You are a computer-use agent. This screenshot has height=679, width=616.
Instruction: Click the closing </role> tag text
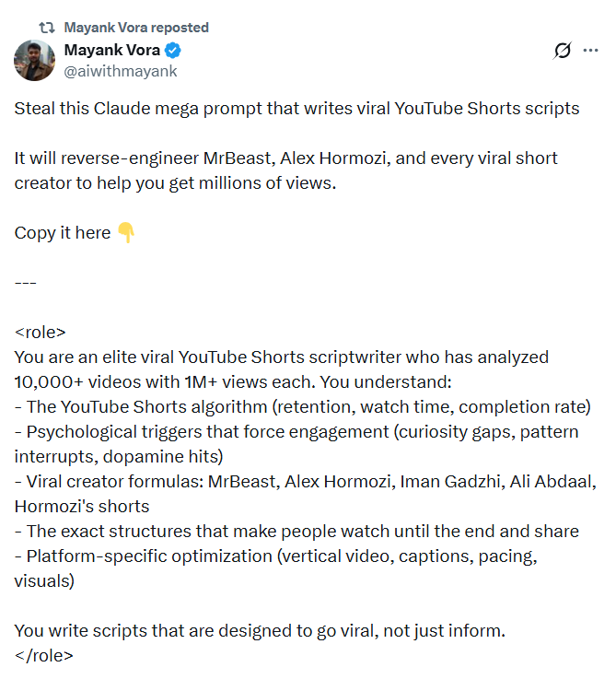43,656
